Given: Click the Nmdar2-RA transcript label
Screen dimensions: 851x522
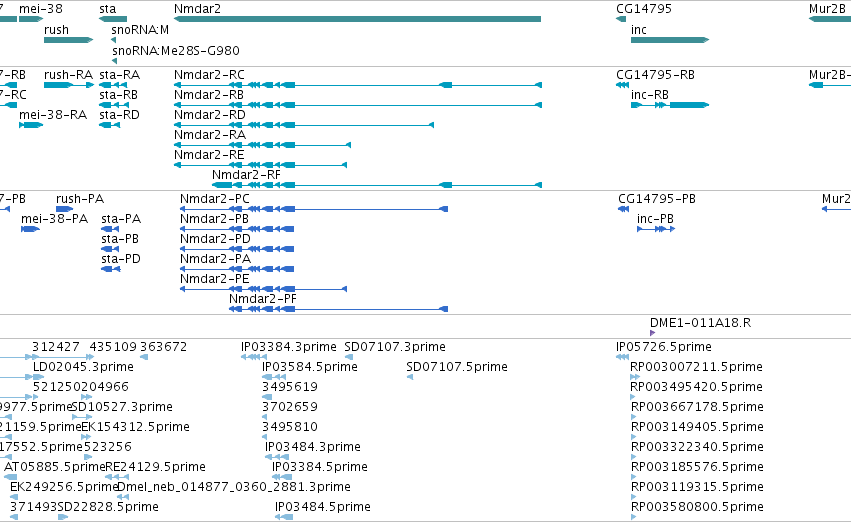Looking at the screenshot, I should [209, 135].
